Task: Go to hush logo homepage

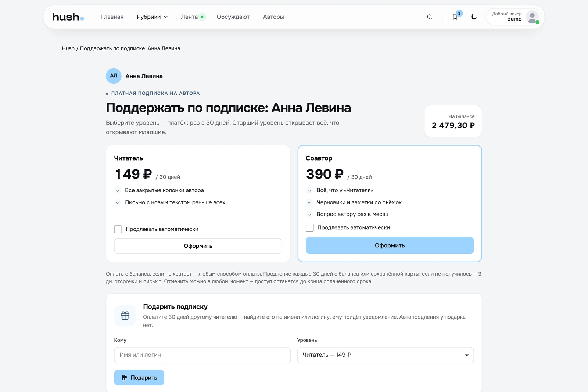Action: 68,17
